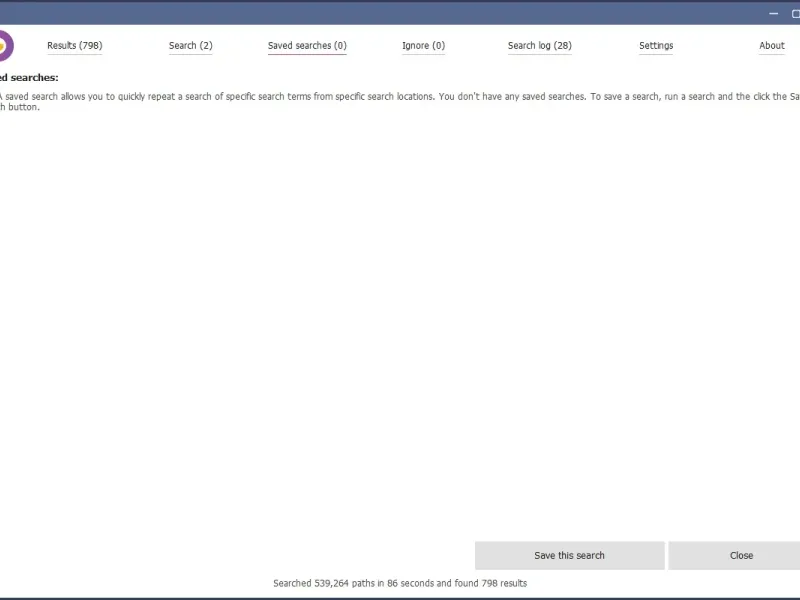Image resolution: width=800 pixels, height=600 pixels.
Task: Minimize the window from the title bar
Action: pos(773,14)
